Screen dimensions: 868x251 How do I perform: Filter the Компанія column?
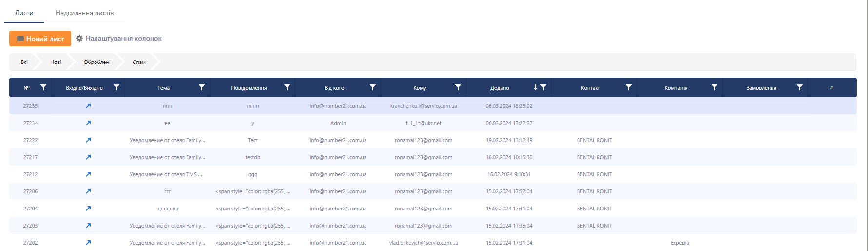click(714, 87)
